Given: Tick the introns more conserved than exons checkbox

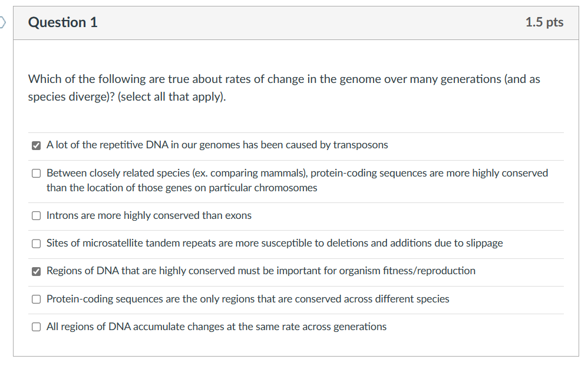Looking at the screenshot, I should point(36,216).
